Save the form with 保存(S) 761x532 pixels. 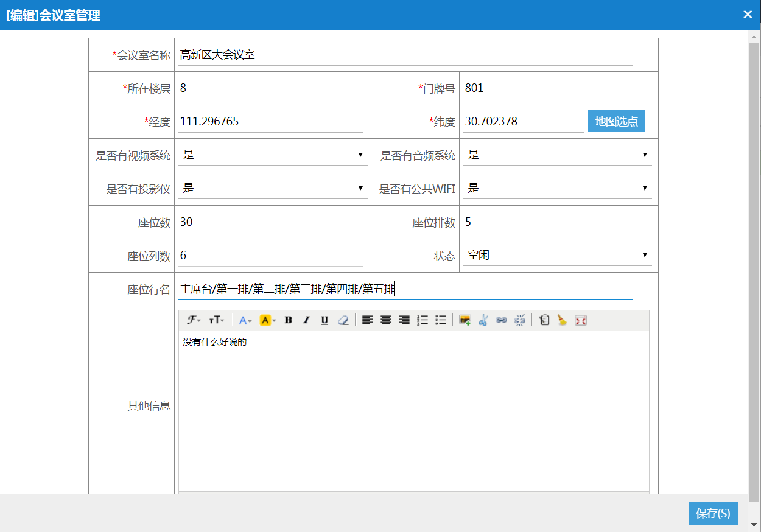713,513
